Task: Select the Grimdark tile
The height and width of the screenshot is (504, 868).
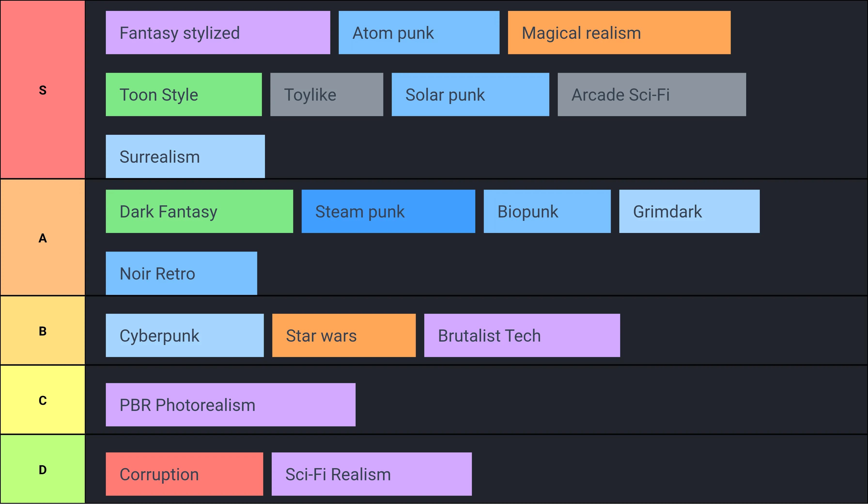Action: point(689,211)
